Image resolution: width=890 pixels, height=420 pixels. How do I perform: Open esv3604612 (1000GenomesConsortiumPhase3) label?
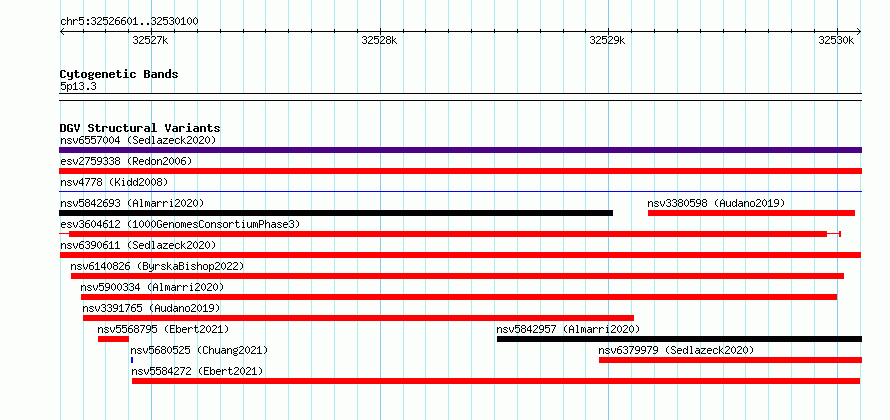(180, 224)
